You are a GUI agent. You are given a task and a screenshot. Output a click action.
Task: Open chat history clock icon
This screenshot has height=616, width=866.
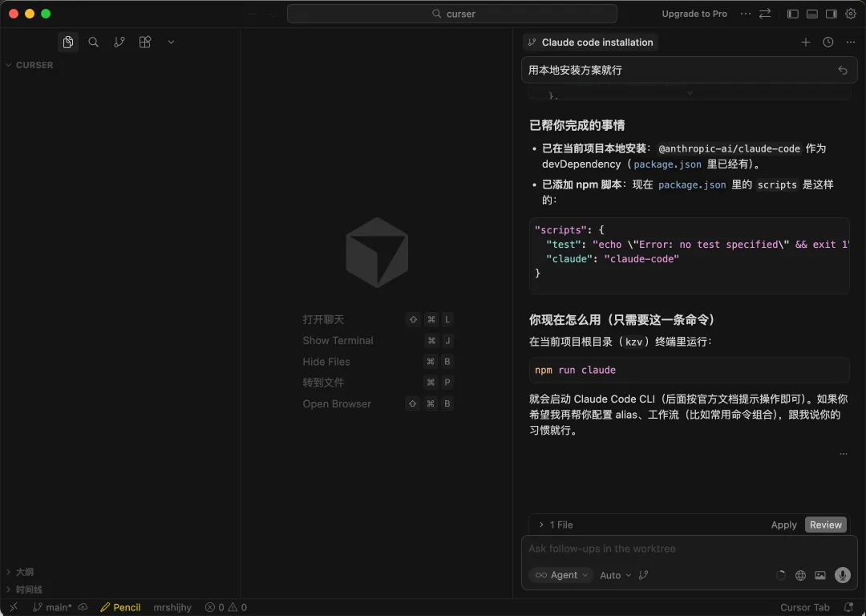(x=828, y=42)
